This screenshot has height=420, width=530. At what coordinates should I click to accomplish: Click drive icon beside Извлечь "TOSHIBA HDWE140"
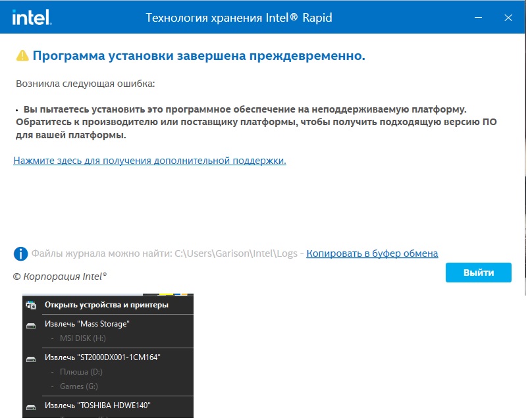click(31, 407)
